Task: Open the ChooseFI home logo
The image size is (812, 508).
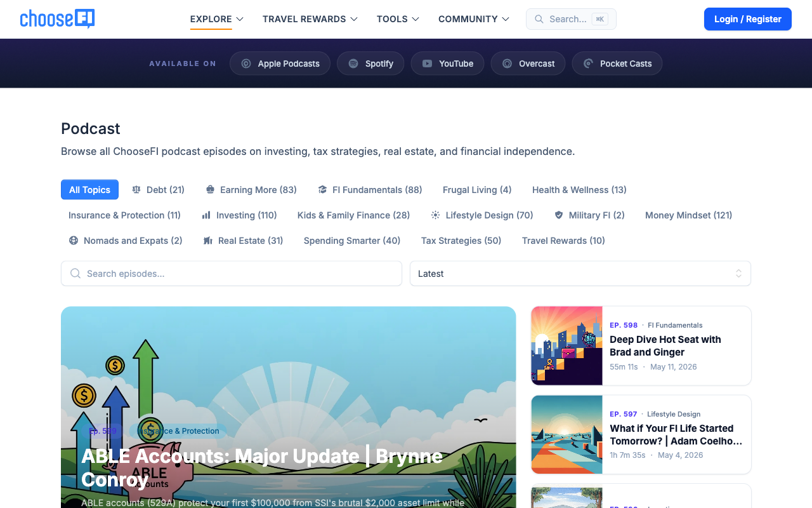Action: tap(57, 19)
